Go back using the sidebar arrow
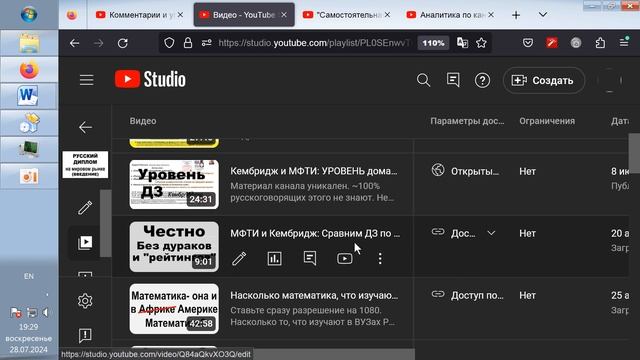The width and height of the screenshot is (640, 360). coord(85,127)
